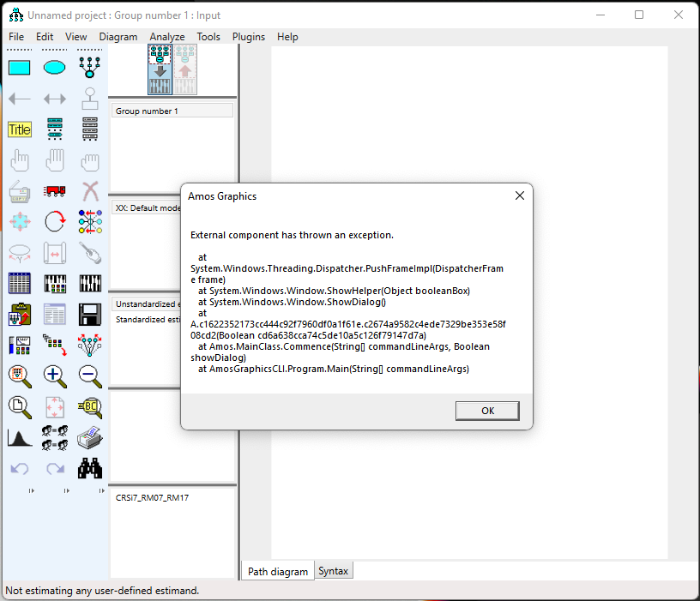This screenshot has width=700, height=601.
Task: Select the draw unobserved variables ellipse tool
Action: (54, 68)
